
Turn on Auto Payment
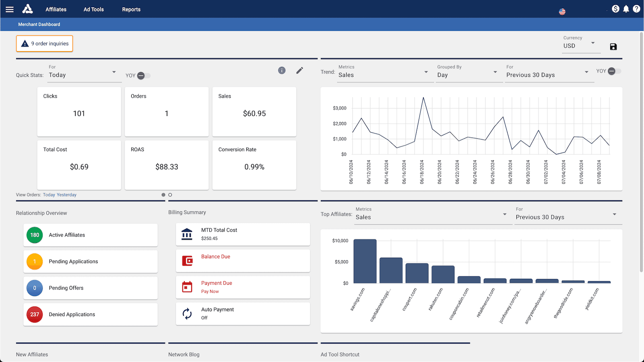point(187,313)
